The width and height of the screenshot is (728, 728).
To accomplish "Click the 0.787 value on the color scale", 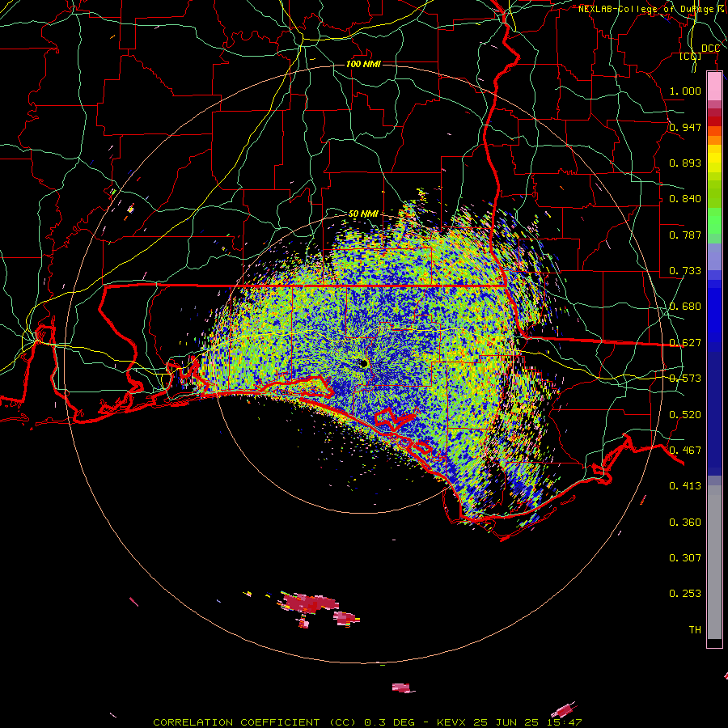I will pos(685,235).
